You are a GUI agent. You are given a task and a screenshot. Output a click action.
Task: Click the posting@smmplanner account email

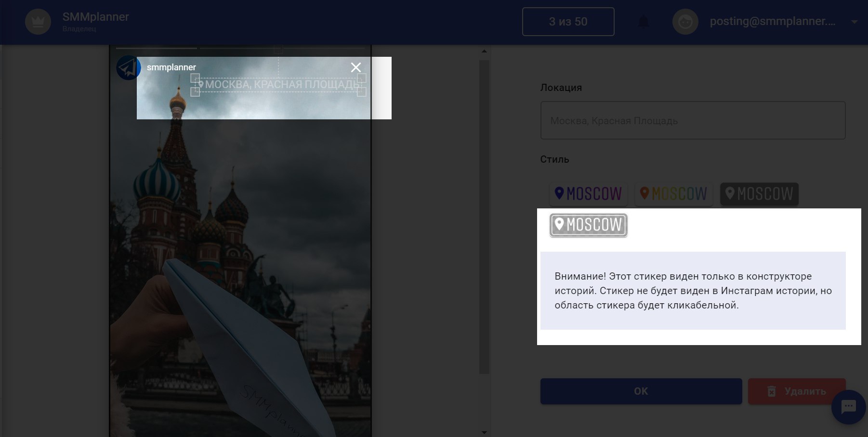(x=773, y=22)
